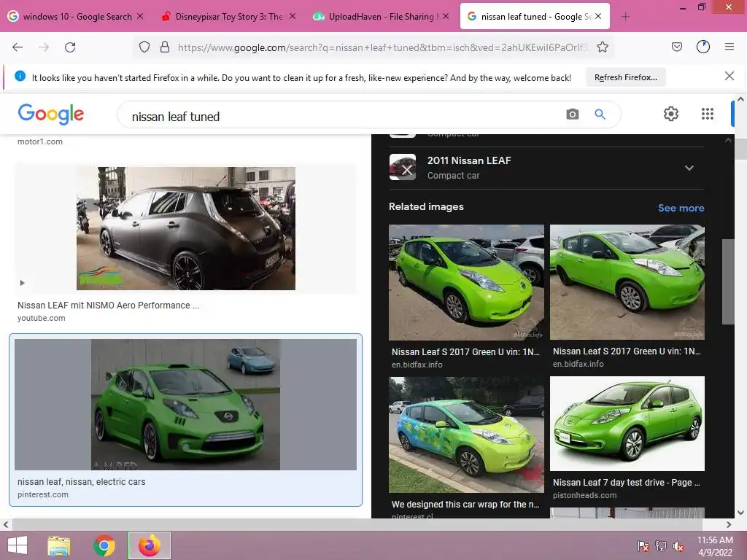747x560 pixels.
Task: Click the network tray icon
Action: pyautogui.click(x=661, y=546)
